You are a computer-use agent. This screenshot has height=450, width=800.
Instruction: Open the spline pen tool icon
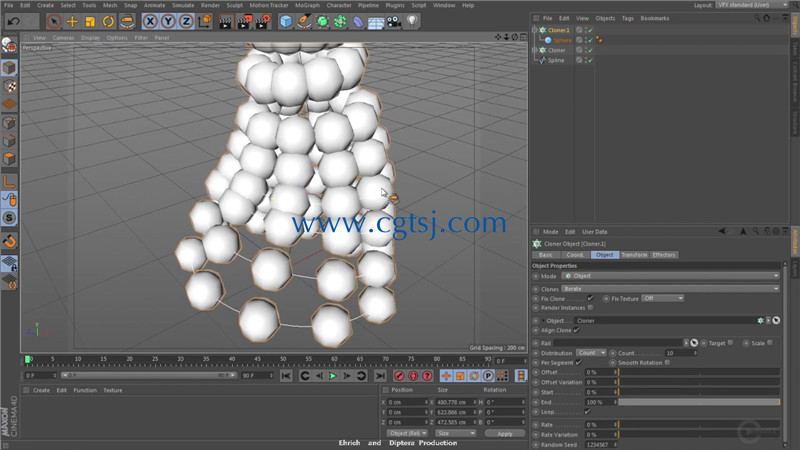304,21
